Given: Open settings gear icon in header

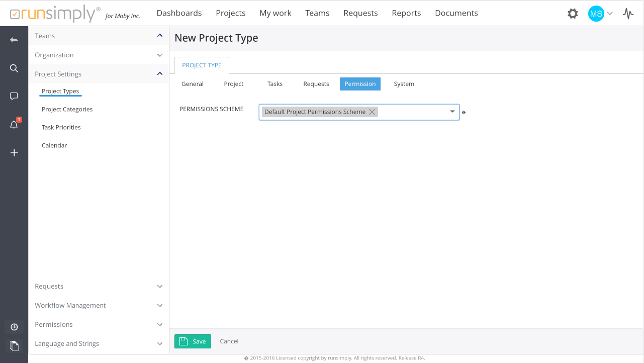Looking at the screenshot, I should pos(573,14).
